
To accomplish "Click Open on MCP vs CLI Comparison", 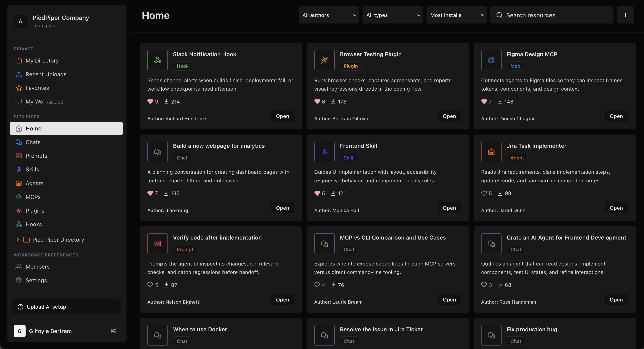I will tap(449, 300).
